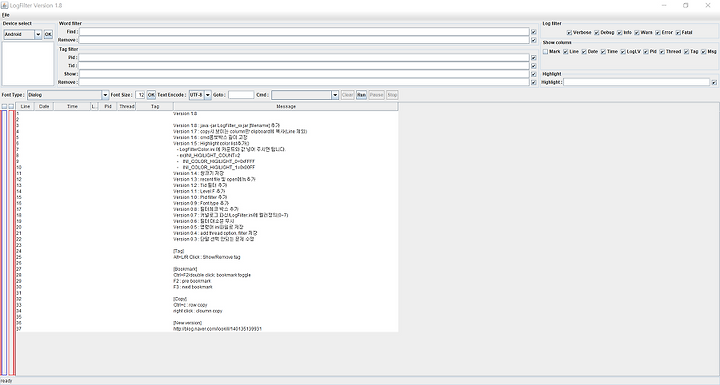The width and height of the screenshot is (720, 385).
Task: Click OK next to the Android device selector
Action: point(48,34)
